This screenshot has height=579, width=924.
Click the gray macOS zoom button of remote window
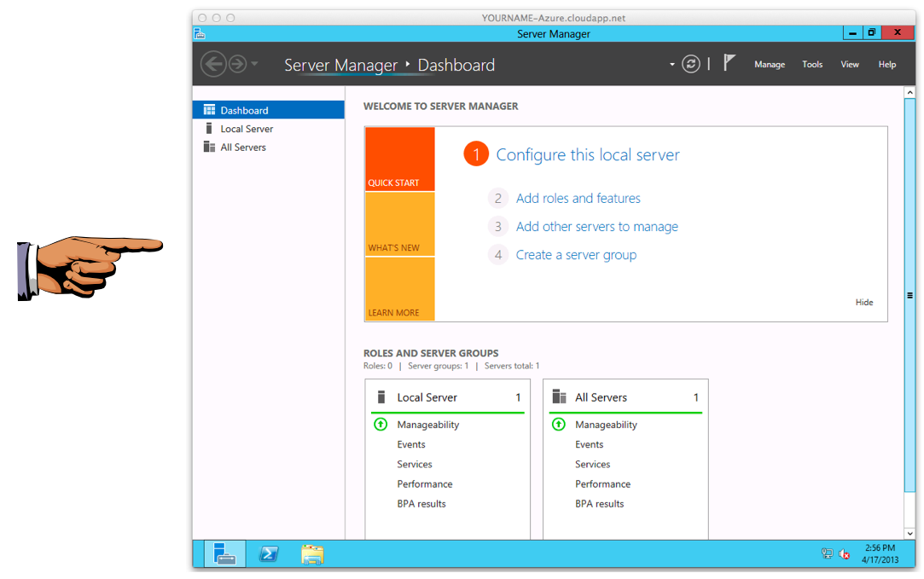[230, 18]
